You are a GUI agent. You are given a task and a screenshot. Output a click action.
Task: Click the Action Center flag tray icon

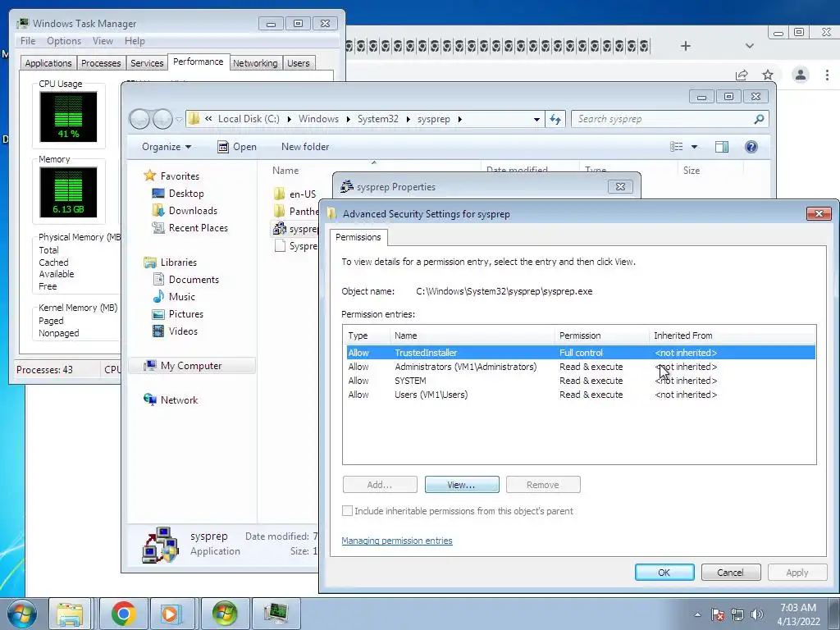tap(718, 614)
